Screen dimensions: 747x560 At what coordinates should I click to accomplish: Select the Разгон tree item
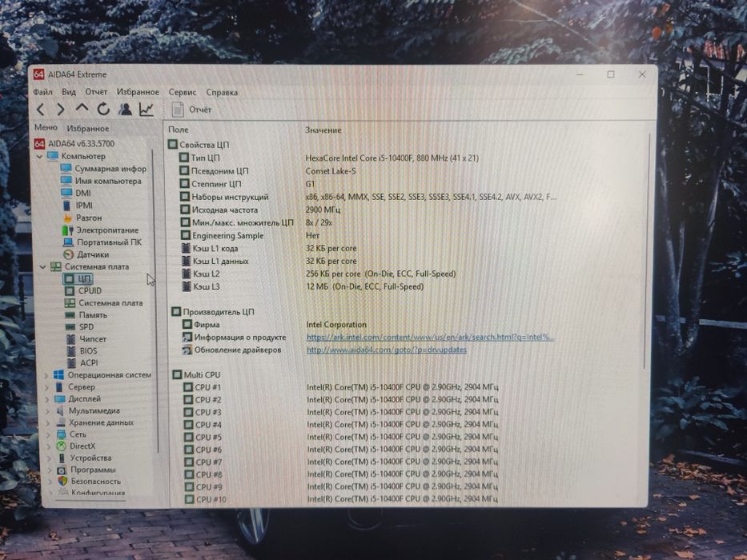click(x=82, y=218)
